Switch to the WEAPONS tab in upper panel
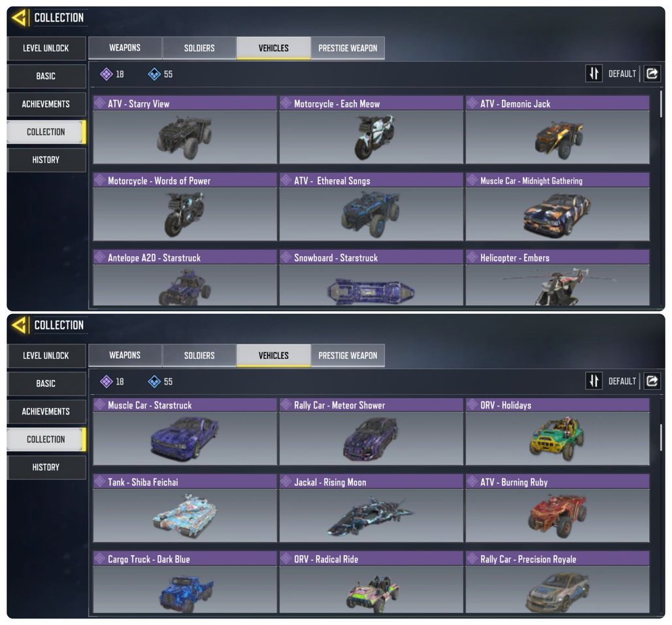The image size is (672, 625). 125,48
